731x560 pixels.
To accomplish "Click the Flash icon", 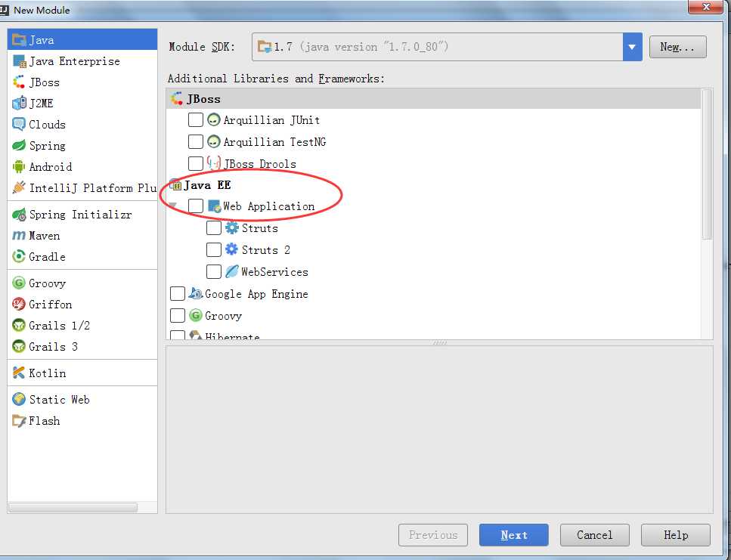I will click(19, 421).
